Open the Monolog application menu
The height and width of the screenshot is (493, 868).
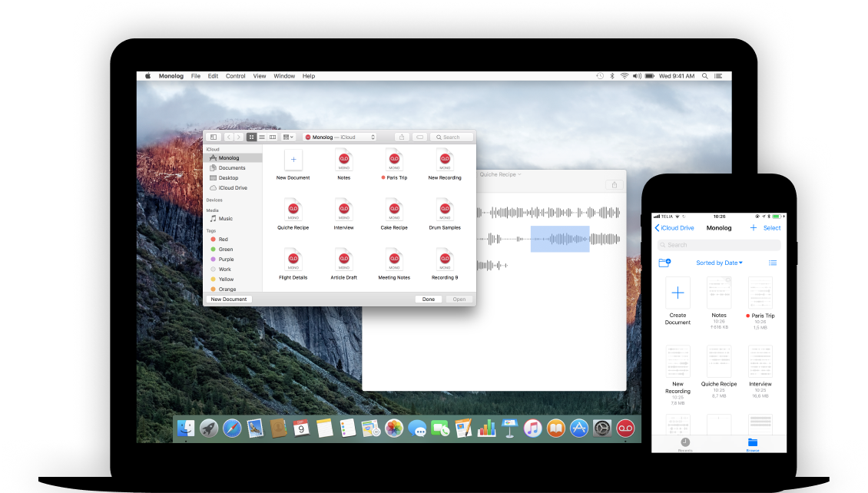(171, 76)
